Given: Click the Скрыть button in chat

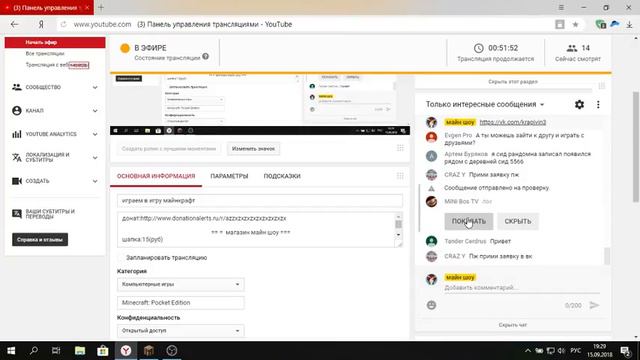Looking at the screenshot, I should click(x=518, y=221).
